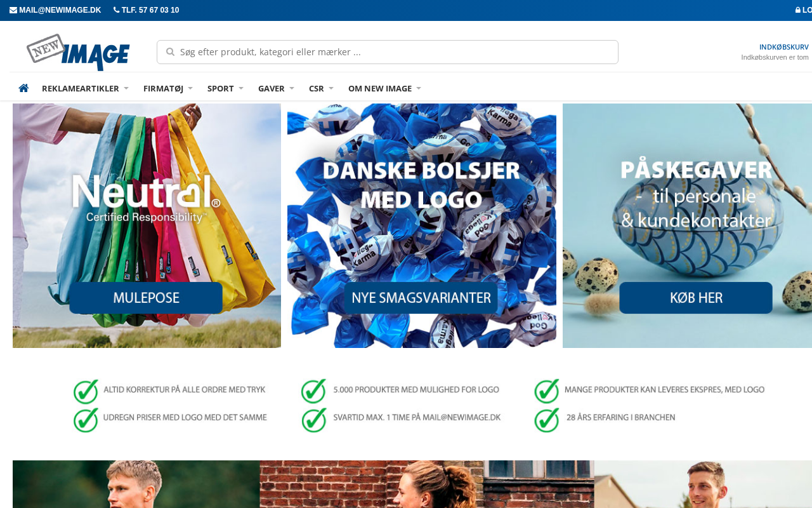Expand the SPORT dropdown arrow

pyautogui.click(x=241, y=88)
